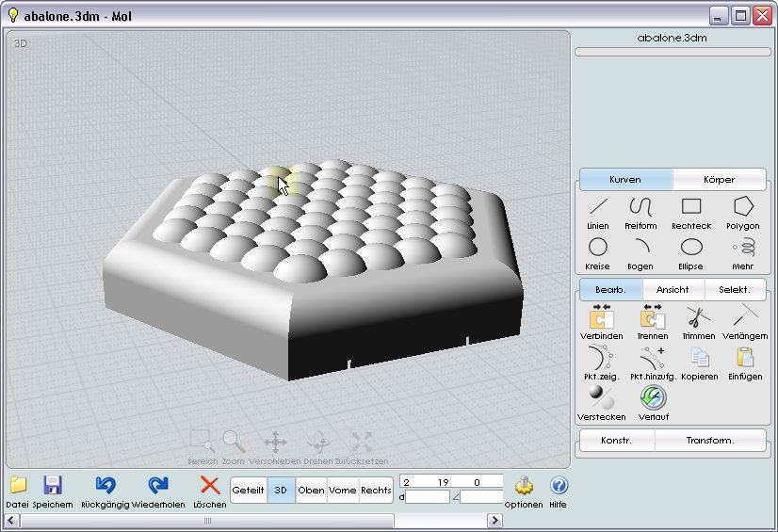Select the Freiform curve tool
This screenshot has height=532, width=778.
(x=640, y=214)
